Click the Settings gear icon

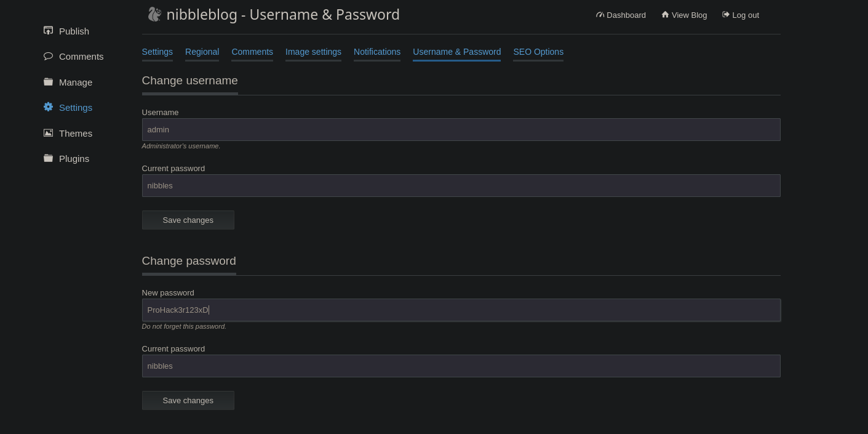tap(48, 106)
